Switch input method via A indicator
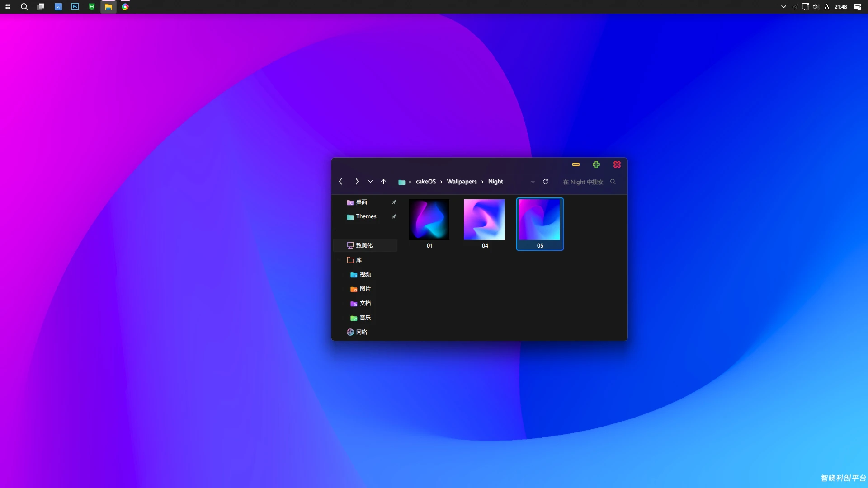 [x=827, y=7]
